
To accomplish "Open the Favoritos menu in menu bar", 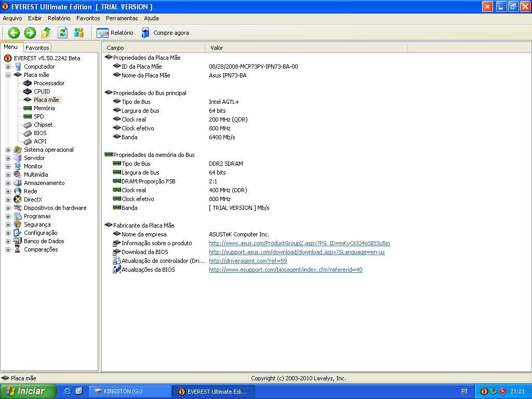I will (x=88, y=18).
